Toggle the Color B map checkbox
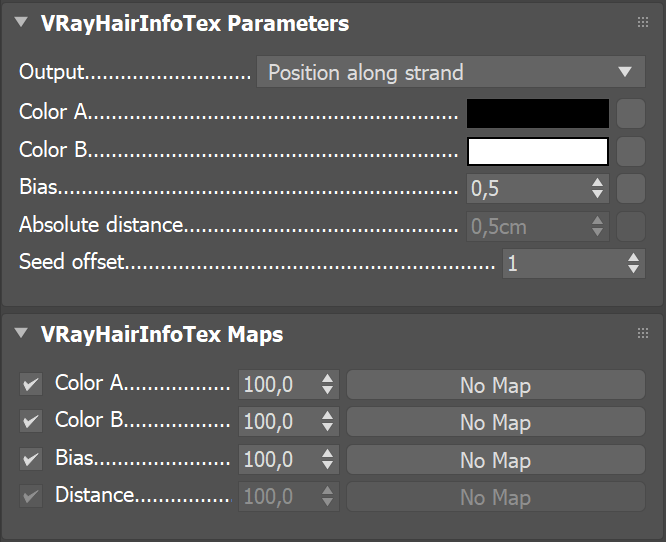 31,421
